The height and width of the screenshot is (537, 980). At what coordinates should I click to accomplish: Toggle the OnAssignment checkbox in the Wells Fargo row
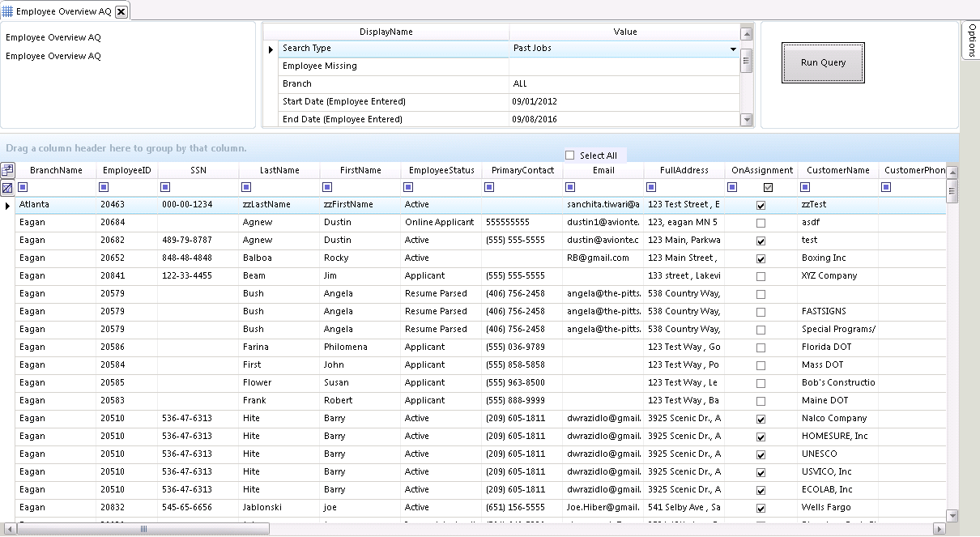(x=761, y=508)
